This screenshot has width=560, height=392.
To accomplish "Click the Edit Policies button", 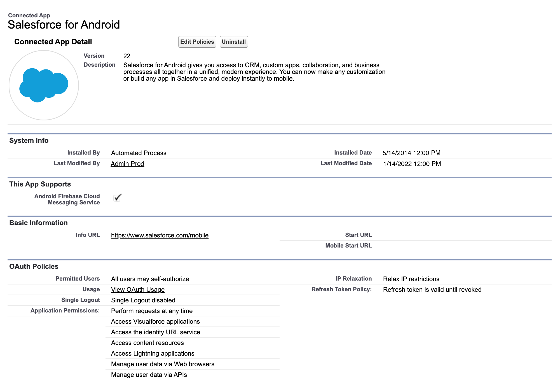I will pos(197,42).
